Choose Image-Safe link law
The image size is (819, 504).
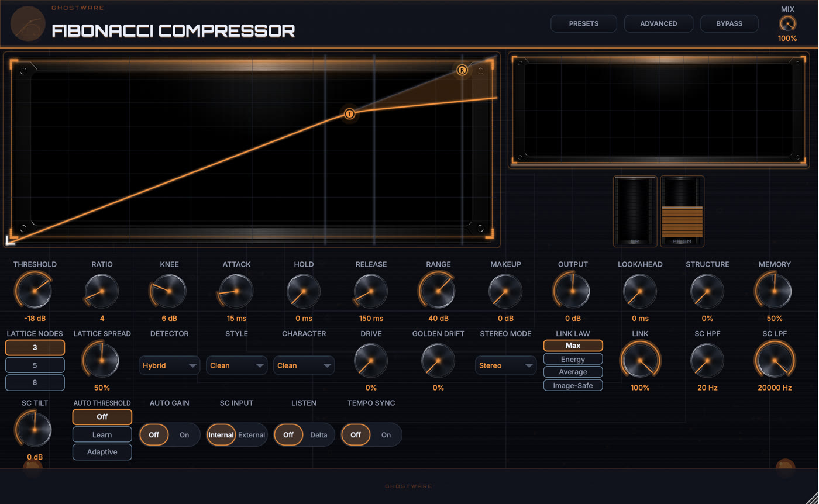pos(573,385)
